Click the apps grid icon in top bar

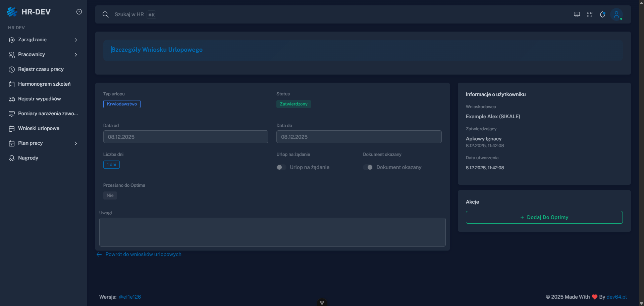tap(590, 14)
